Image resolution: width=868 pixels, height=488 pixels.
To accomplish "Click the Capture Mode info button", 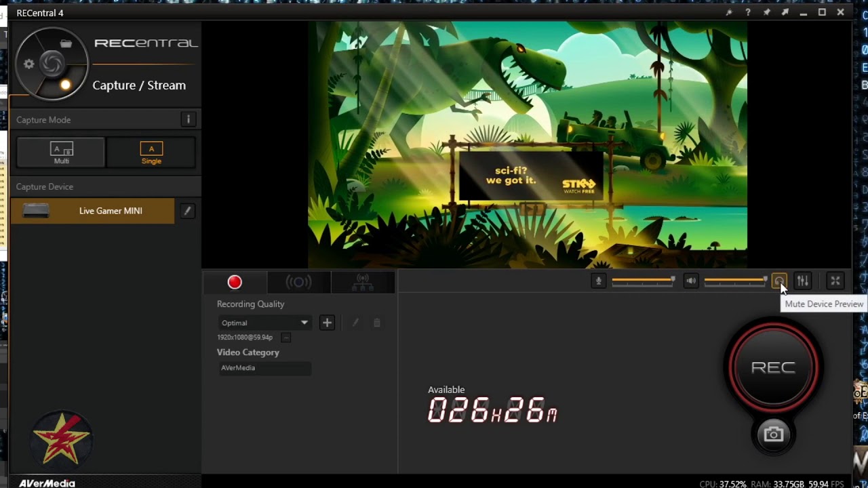I will (x=189, y=119).
